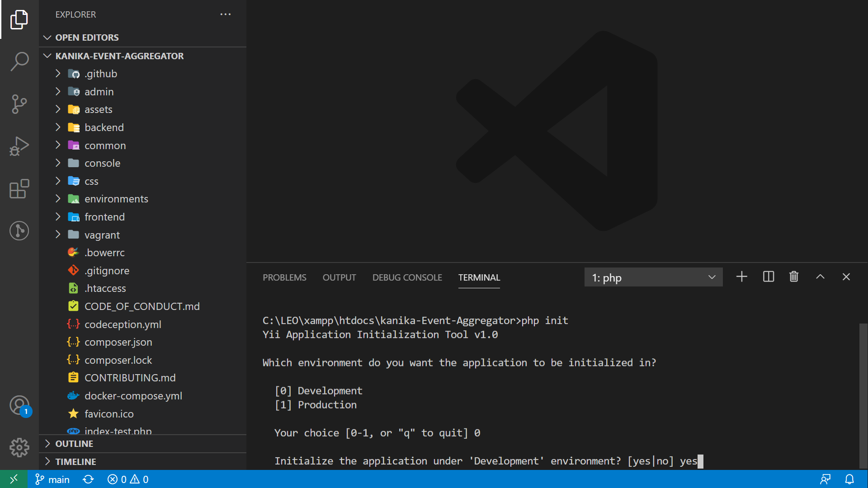Expand the console folder
Viewport: 868px width, 488px height.
pyautogui.click(x=143, y=163)
